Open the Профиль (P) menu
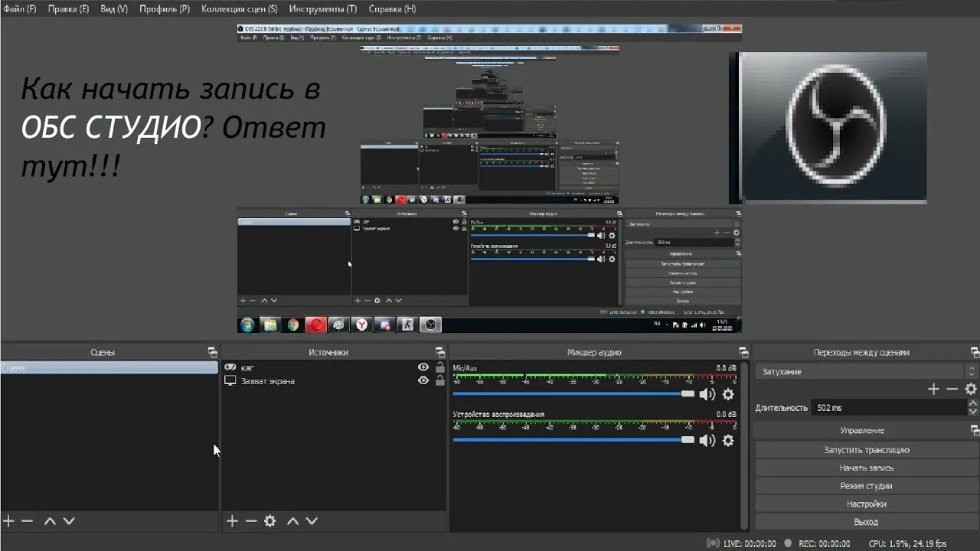This screenshot has width=980, height=551. click(x=165, y=9)
